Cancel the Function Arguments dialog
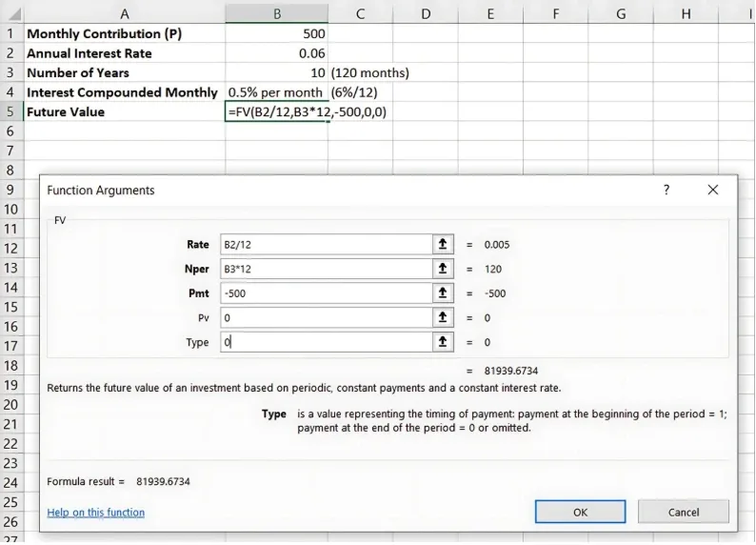 (x=683, y=513)
